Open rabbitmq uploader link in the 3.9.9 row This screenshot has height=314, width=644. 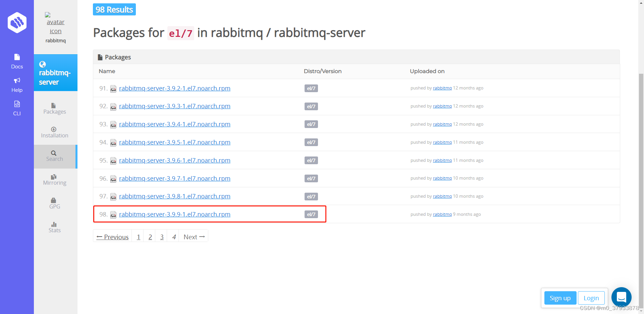tap(442, 214)
